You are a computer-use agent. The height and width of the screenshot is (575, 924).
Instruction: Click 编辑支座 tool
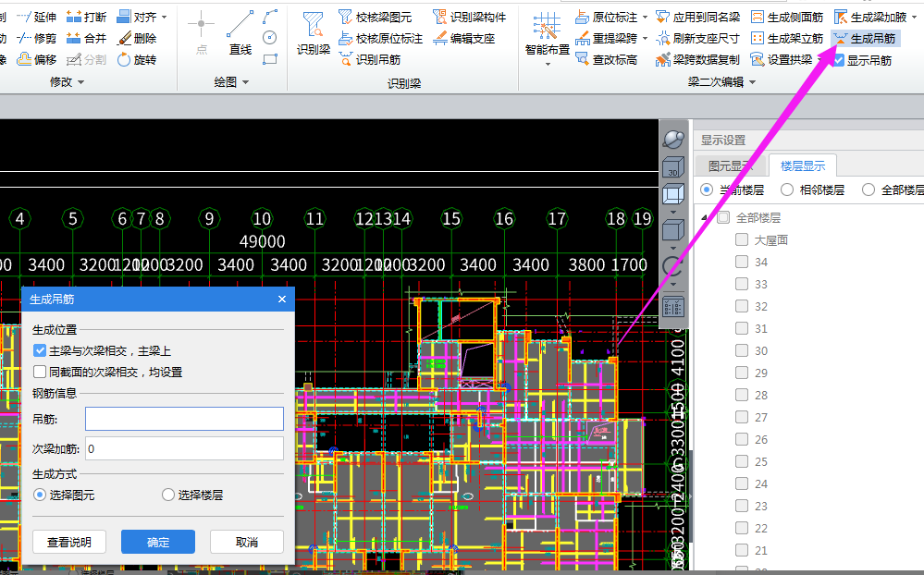[x=463, y=38]
